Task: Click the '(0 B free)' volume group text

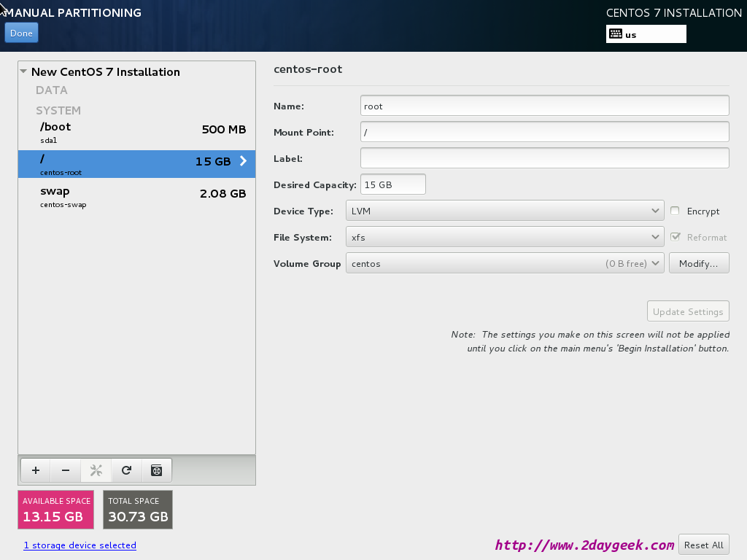Action: click(626, 263)
